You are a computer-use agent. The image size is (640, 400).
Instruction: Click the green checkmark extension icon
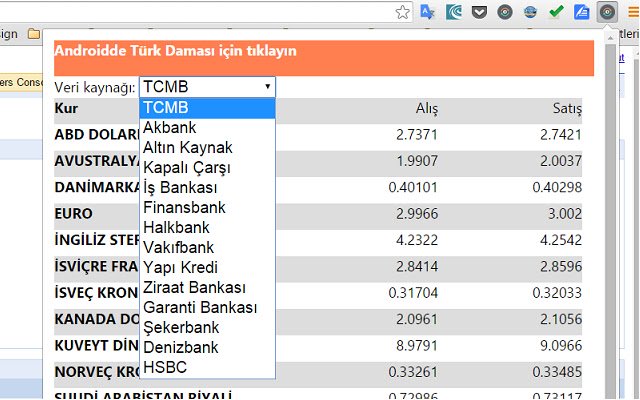coord(556,12)
